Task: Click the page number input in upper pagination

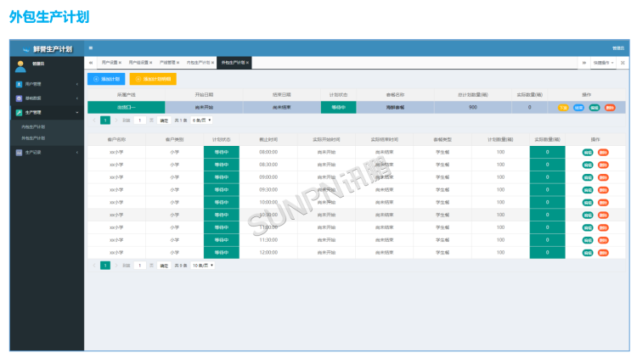Action: click(x=138, y=120)
